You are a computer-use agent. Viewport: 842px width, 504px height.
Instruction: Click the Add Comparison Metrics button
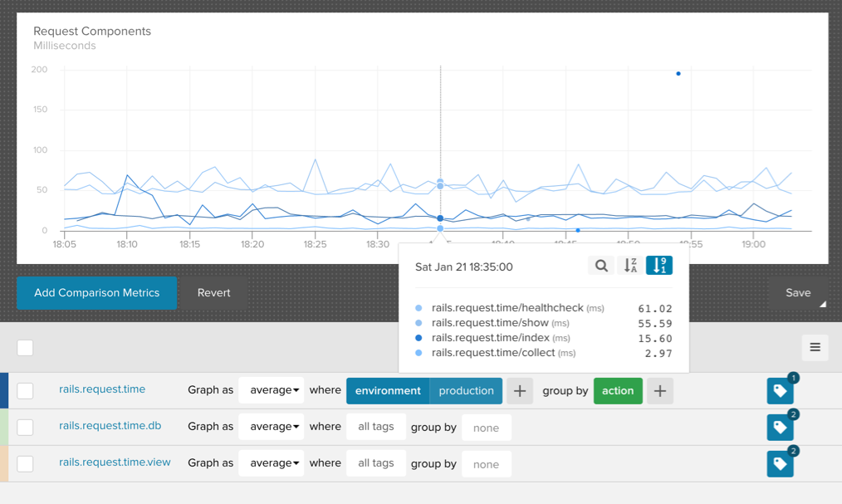[96, 293]
